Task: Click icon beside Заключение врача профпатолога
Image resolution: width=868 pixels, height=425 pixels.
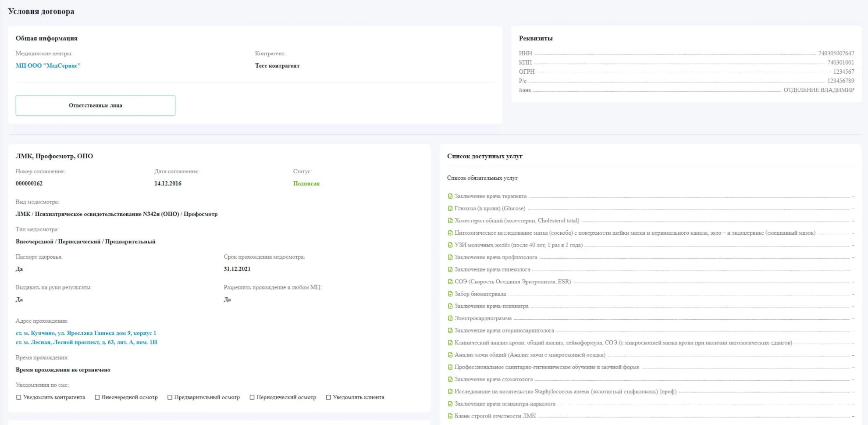Action: tap(450, 257)
